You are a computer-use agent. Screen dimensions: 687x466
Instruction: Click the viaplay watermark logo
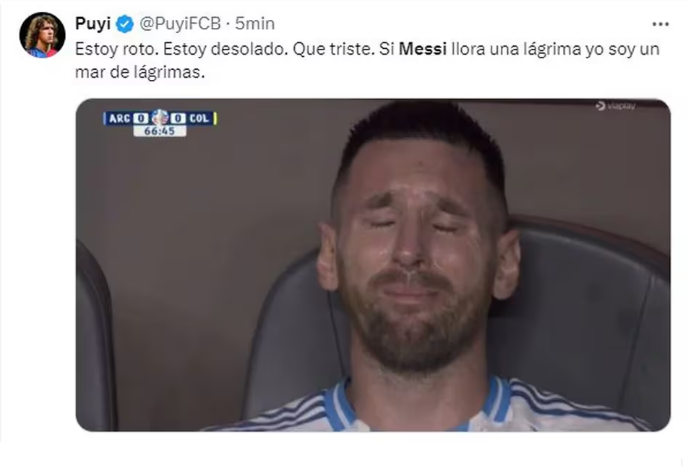pyautogui.click(x=615, y=106)
